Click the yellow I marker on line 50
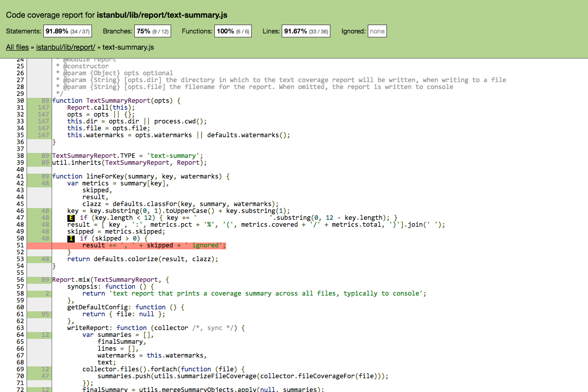 (x=71, y=239)
